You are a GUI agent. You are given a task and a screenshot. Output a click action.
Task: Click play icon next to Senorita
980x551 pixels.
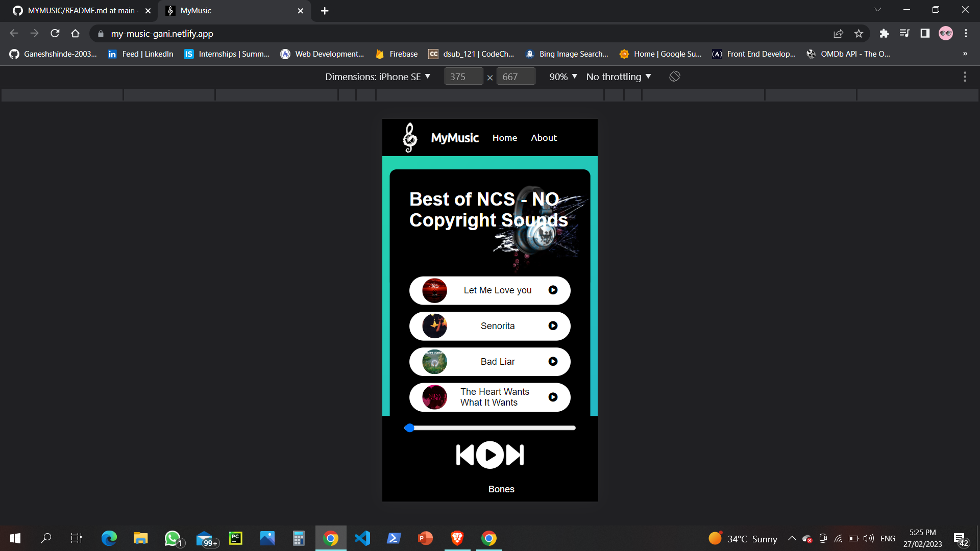click(x=553, y=326)
